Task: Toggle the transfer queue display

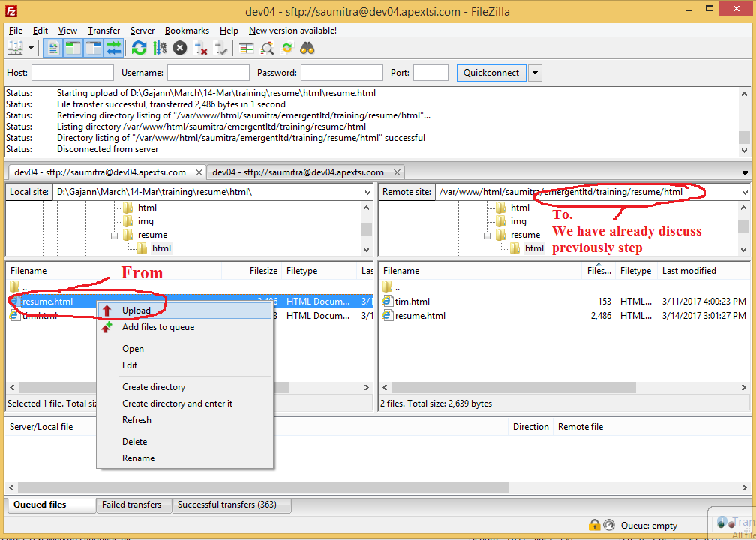Action: tap(114, 48)
